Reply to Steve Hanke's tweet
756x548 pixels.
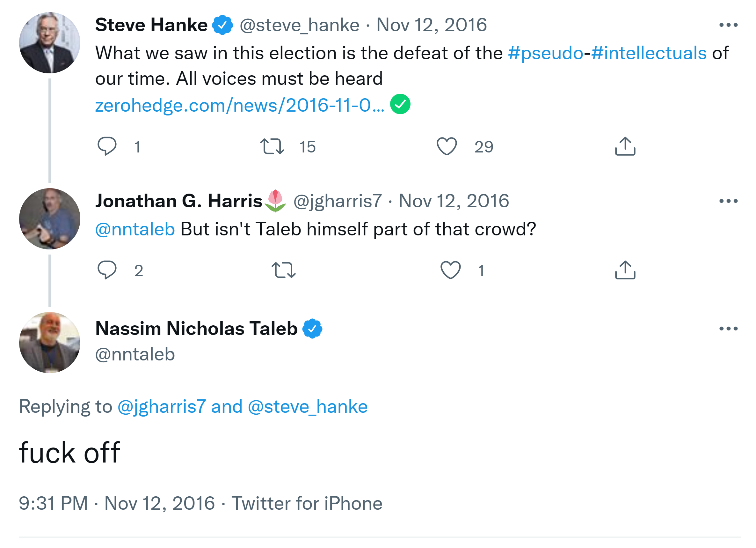(107, 146)
